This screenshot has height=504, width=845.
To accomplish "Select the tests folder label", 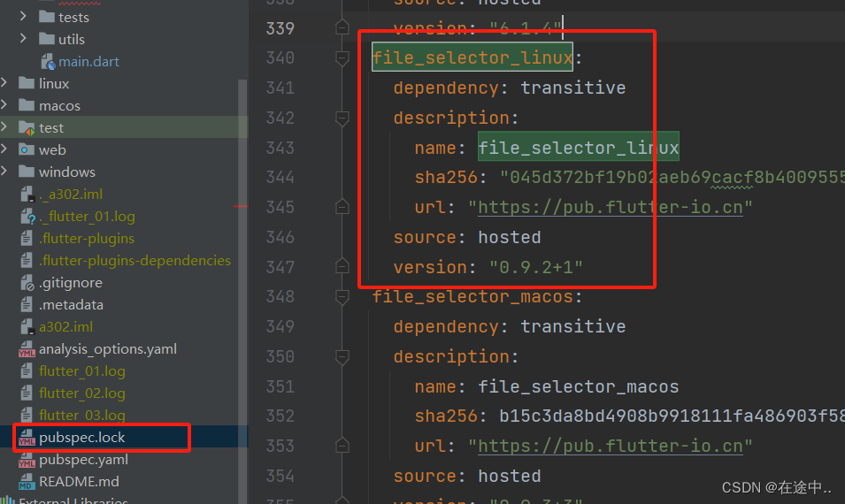I will 73,17.
